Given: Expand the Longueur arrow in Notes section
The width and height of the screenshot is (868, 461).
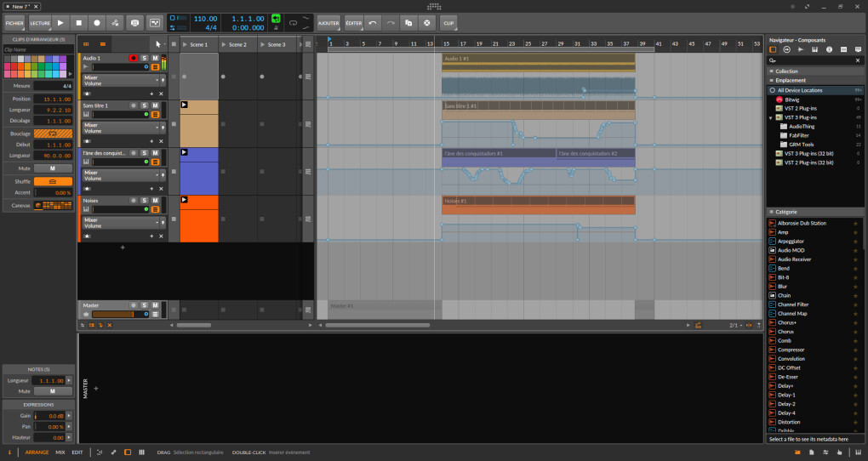Looking at the screenshot, I should 69,380.
